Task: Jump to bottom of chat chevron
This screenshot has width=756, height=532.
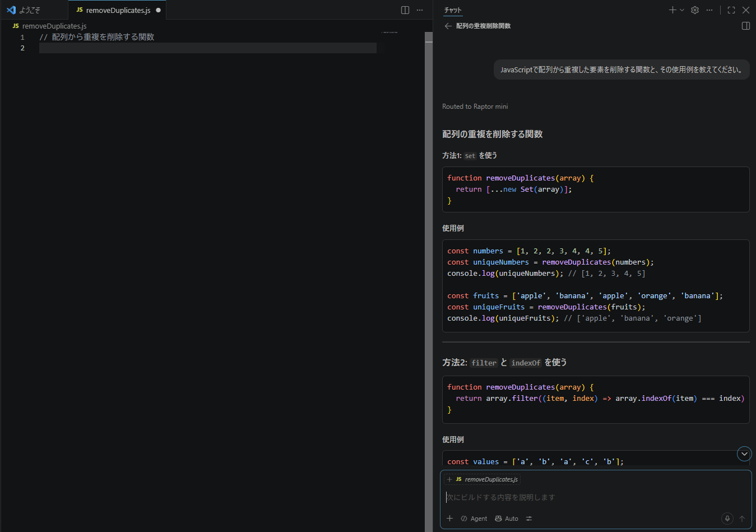Action: pos(744,454)
